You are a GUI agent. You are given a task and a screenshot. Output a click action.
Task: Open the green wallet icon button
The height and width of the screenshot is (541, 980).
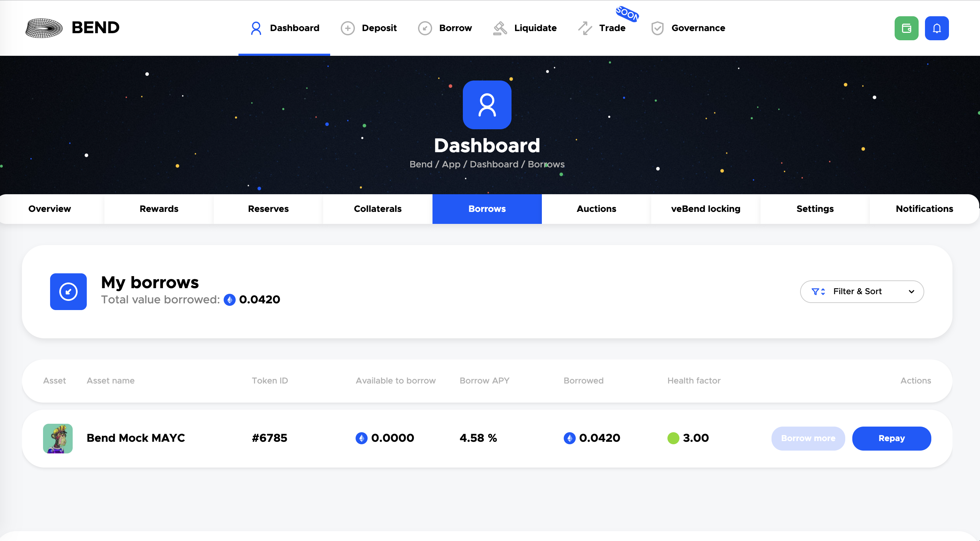tap(906, 28)
